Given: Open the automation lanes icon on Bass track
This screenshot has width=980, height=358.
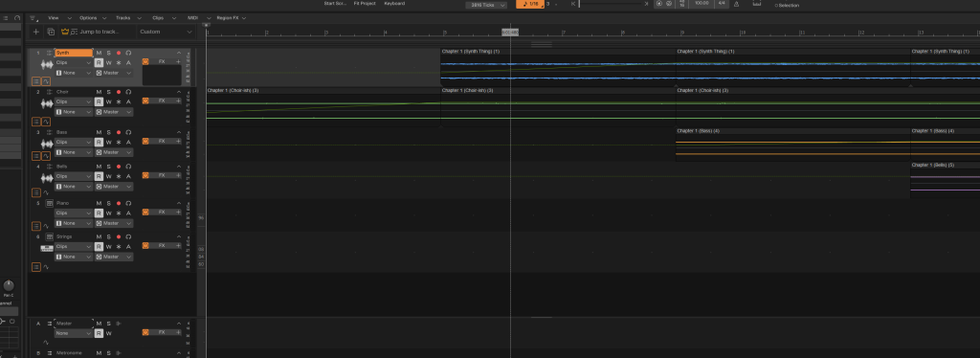Looking at the screenshot, I should point(46,156).
